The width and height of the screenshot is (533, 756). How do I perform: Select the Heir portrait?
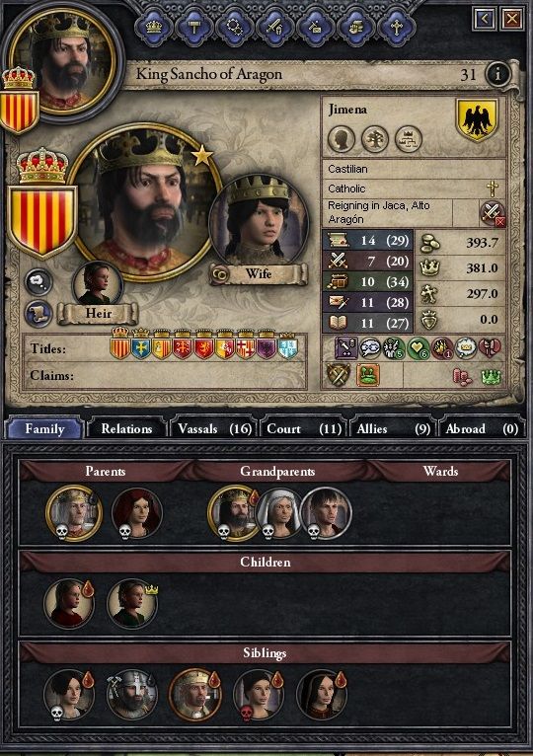click(x=98, y=285)
